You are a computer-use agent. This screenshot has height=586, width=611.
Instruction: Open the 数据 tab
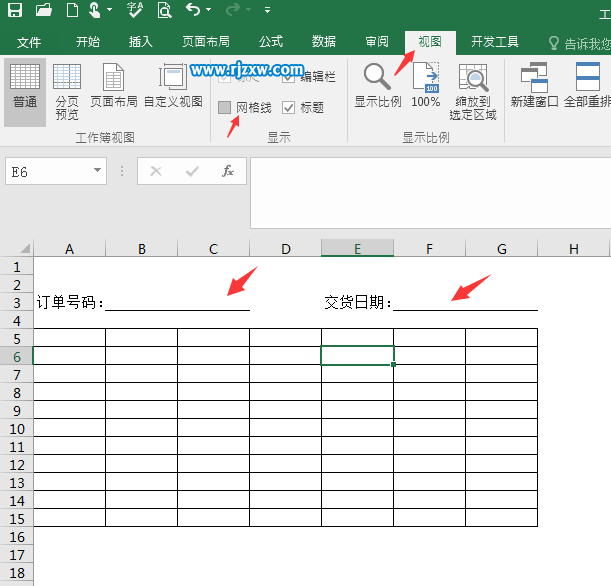[324, 42]
